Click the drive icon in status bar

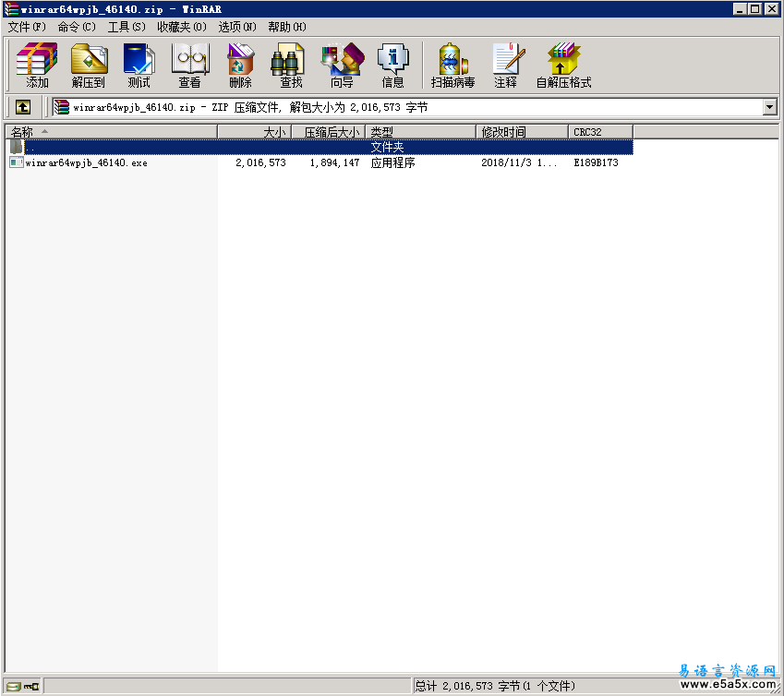coord(14,687)
